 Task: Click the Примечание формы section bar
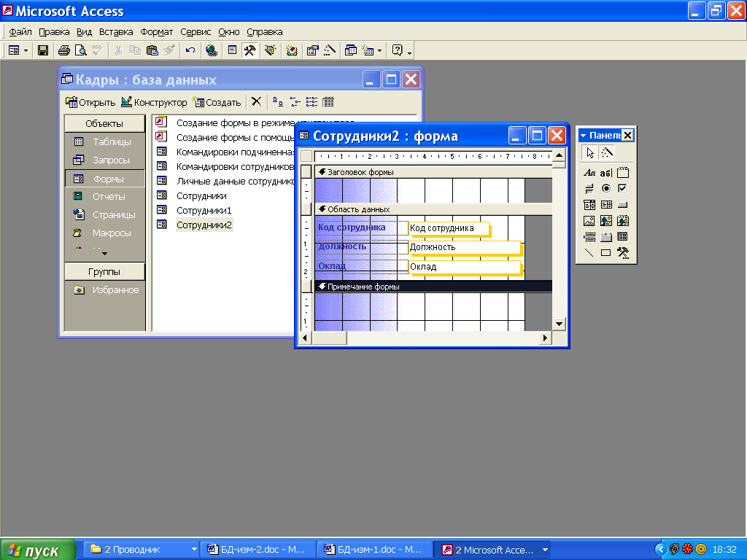pos(433,286)
